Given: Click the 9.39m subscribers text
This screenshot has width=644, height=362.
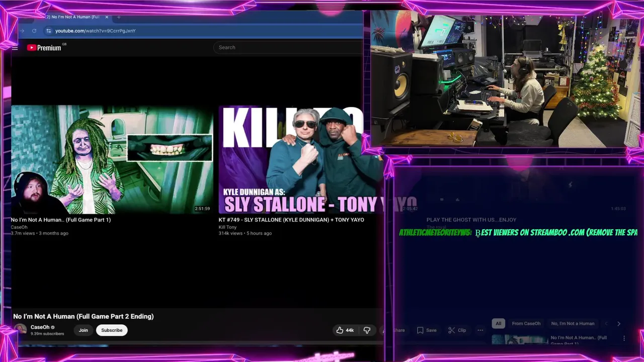Looking at the screenshot, I should coord(47,334).
